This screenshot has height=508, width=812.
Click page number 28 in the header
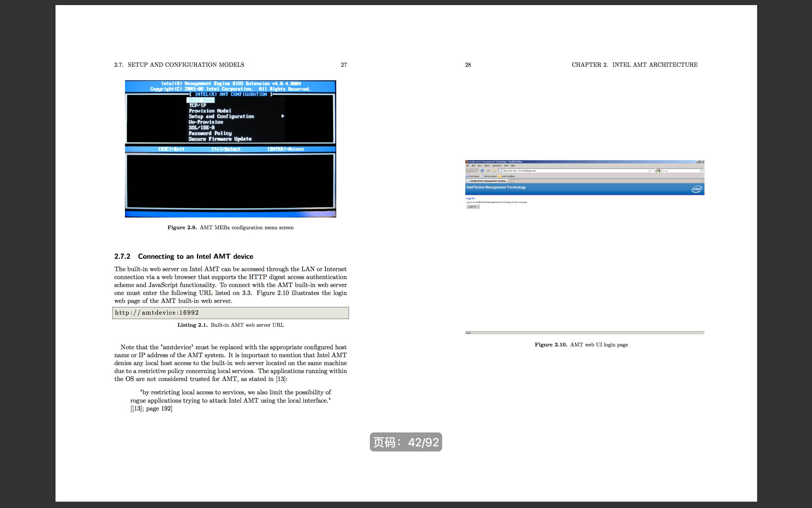tap(468, 64)
